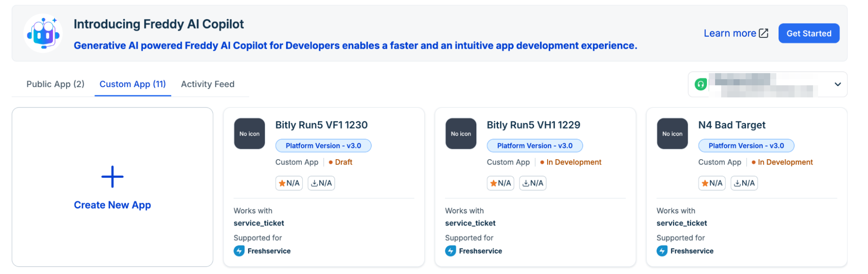
Task: Click In Development status on Bitly Run5 VH1 1229
Action: [x=571, y=162]
